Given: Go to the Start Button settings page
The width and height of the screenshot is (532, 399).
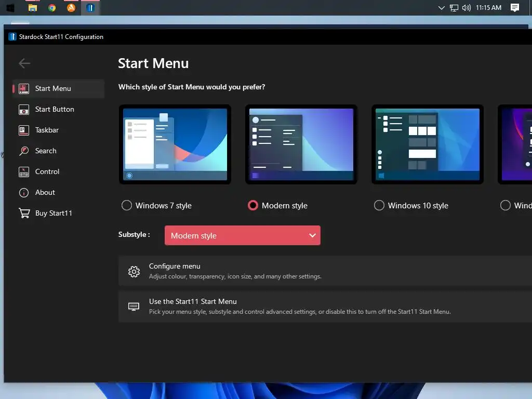Looking at the screenshot, I should pos(58,110).
